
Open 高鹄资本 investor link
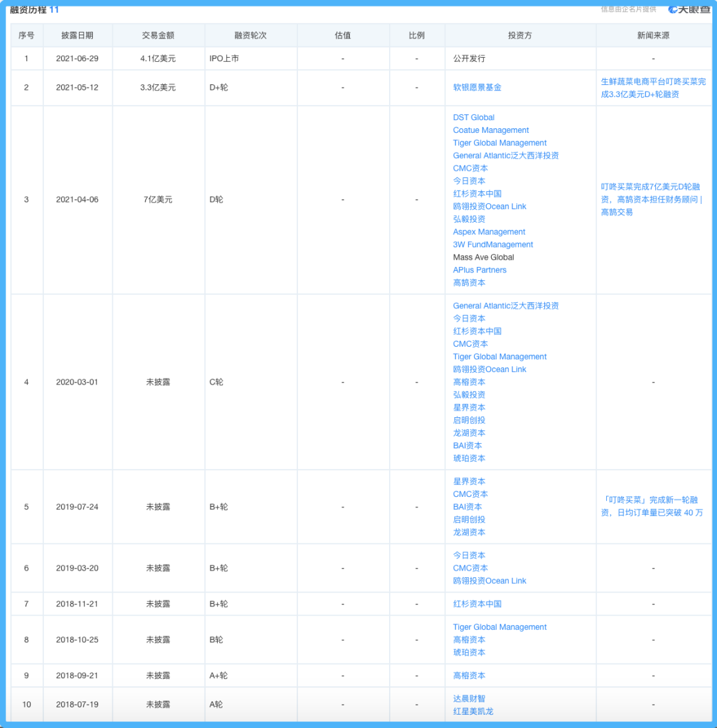(x=469, y=282)
